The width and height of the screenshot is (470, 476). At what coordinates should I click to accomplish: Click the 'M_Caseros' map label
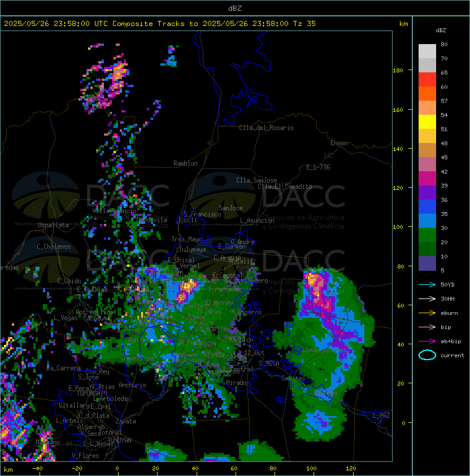point(246,312)
